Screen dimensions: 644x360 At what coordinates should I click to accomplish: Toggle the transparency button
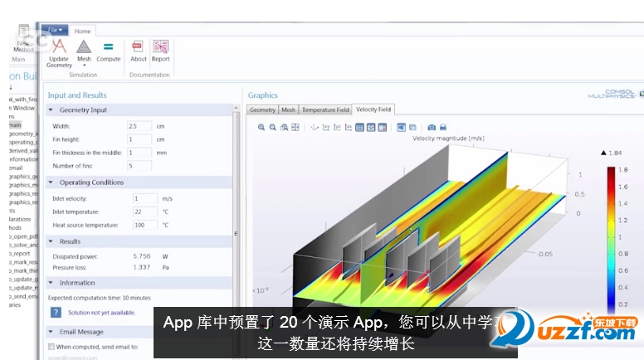pyautogui.click(x=412, y=127)
